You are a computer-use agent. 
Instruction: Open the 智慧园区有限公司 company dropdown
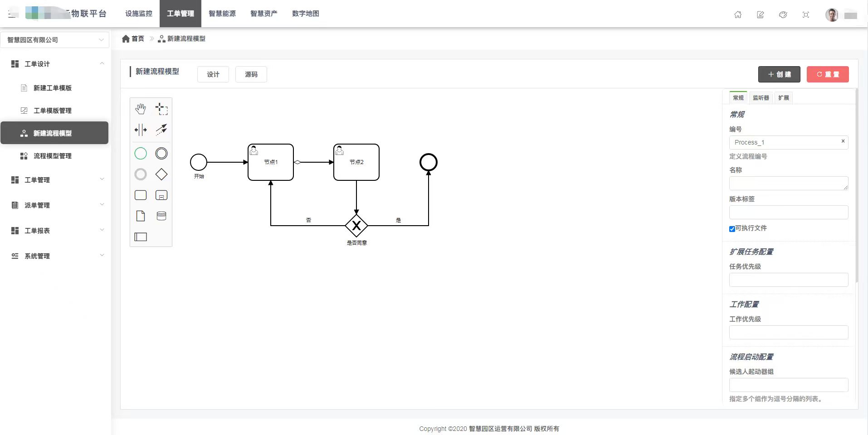(x=55, y=40)
